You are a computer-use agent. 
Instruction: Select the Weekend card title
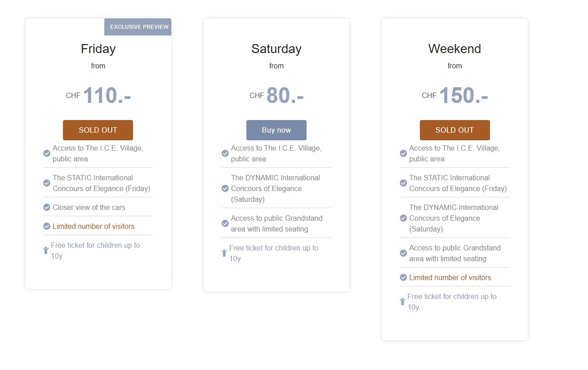click(454, 49)
